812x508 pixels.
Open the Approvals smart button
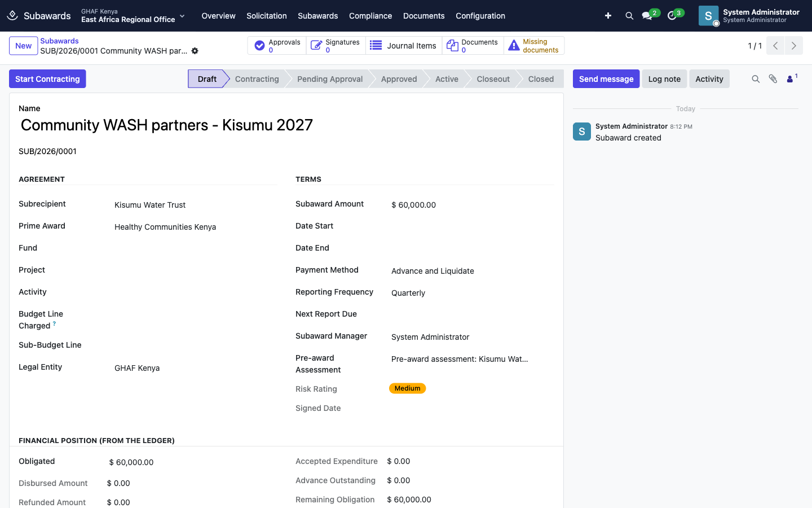pos(277,46)
